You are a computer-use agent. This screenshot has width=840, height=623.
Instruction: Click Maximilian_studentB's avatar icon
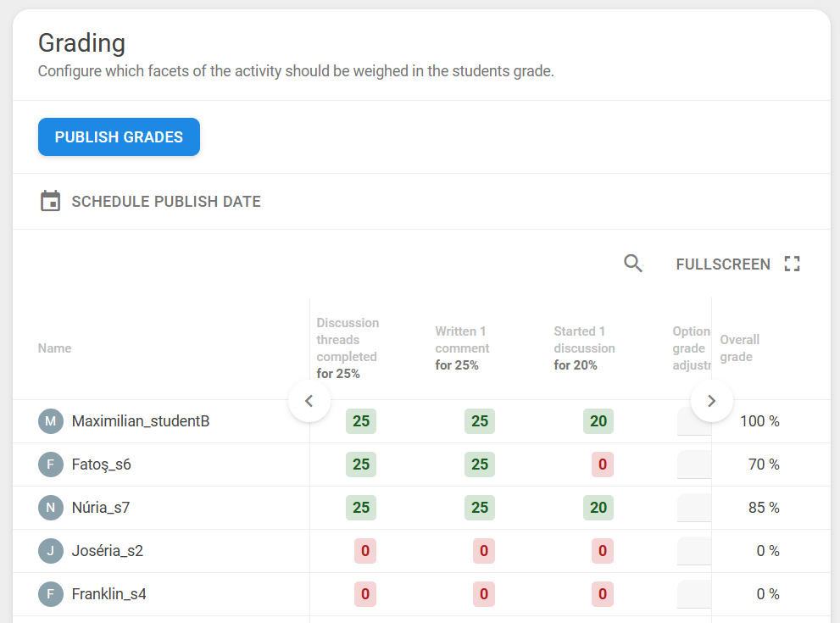click(x=51, y=421)
